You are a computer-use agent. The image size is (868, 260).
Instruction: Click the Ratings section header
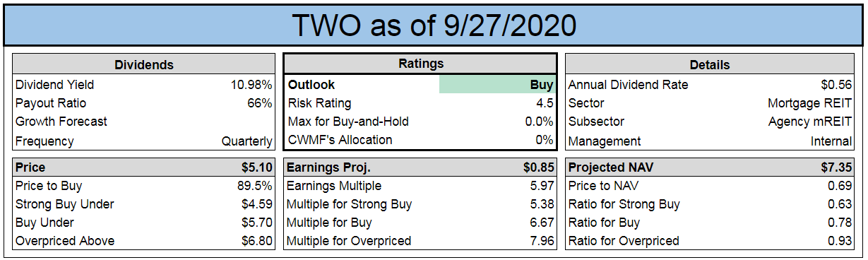click(420, 64)
